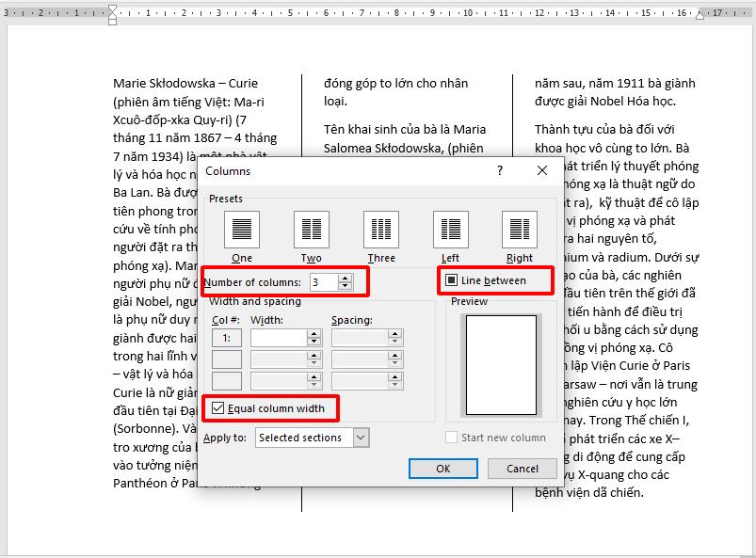Confirm column settings with OK
This screenshot has width=756, height=558.
coord(442,469)
